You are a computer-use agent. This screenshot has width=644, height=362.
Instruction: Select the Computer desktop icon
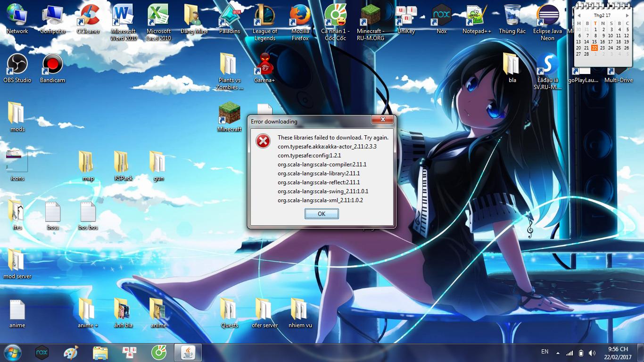[x=53, y=19]
